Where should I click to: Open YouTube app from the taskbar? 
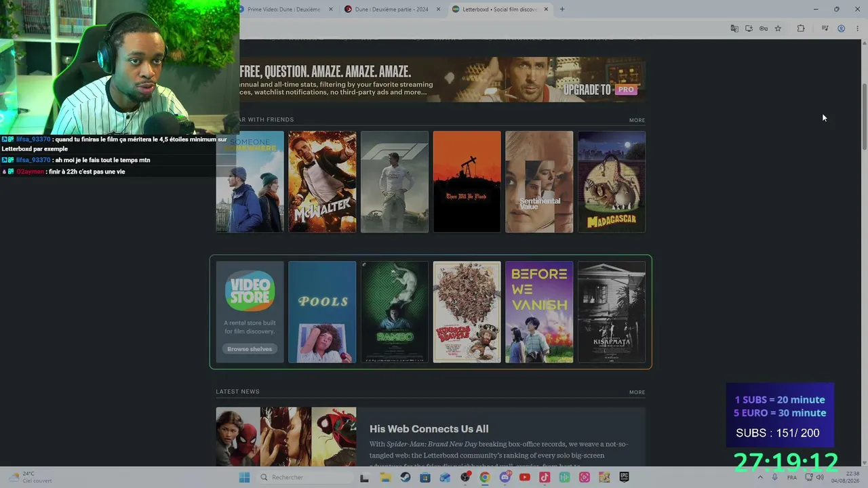coord(525,477)
